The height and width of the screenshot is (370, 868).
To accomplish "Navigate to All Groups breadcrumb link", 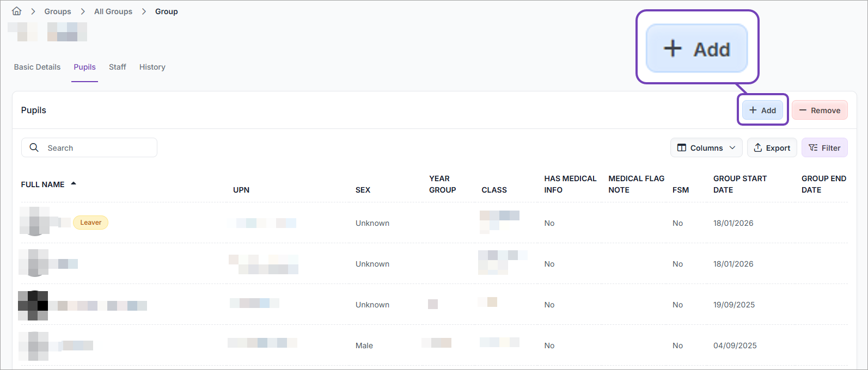I will [x=113, y=11].
